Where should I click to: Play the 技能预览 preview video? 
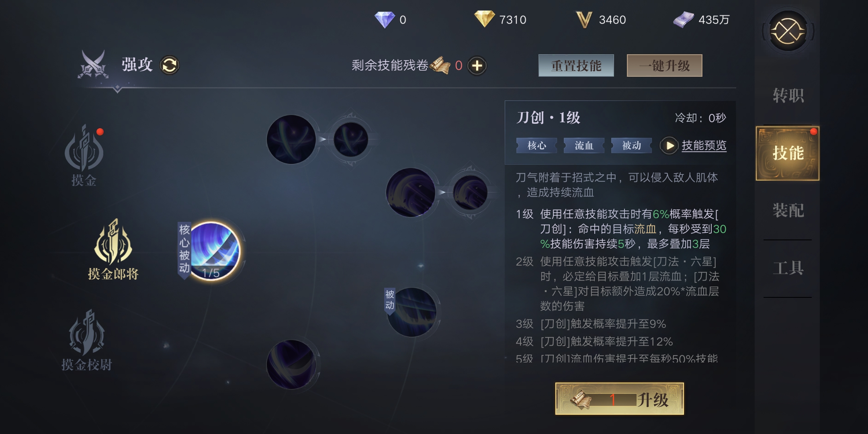[x=669, y=145]
